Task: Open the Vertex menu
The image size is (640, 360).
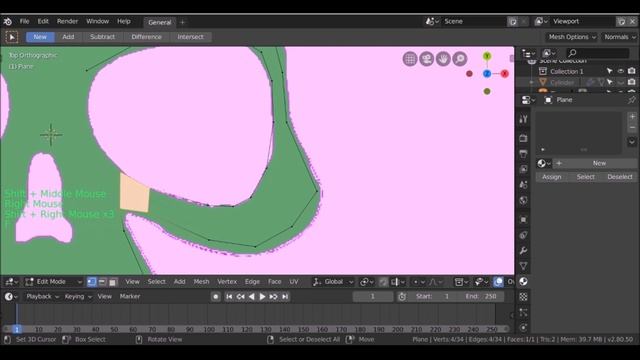Action: [227, 282]
